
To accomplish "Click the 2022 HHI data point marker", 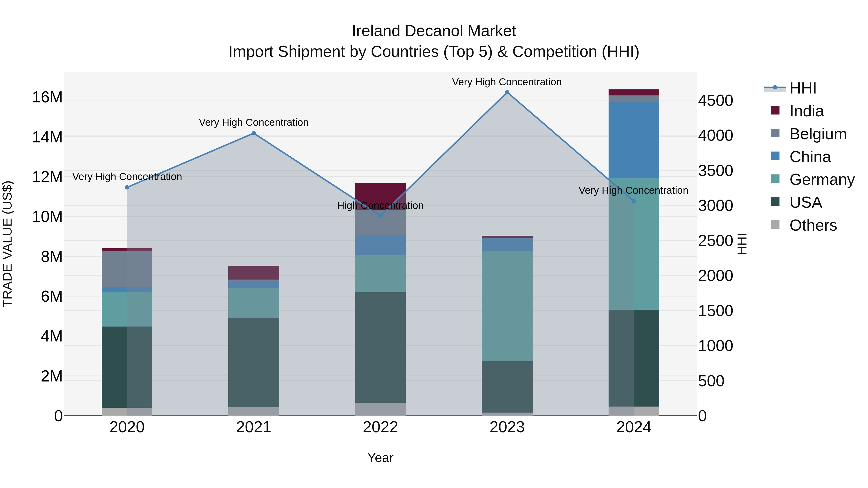I will coord(380,216).
